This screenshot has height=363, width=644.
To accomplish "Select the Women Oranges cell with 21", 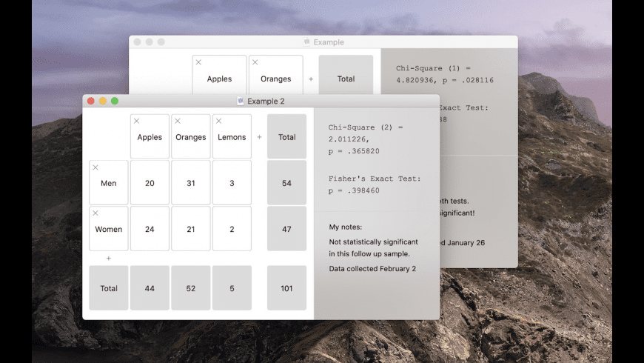I will point(190,229).
